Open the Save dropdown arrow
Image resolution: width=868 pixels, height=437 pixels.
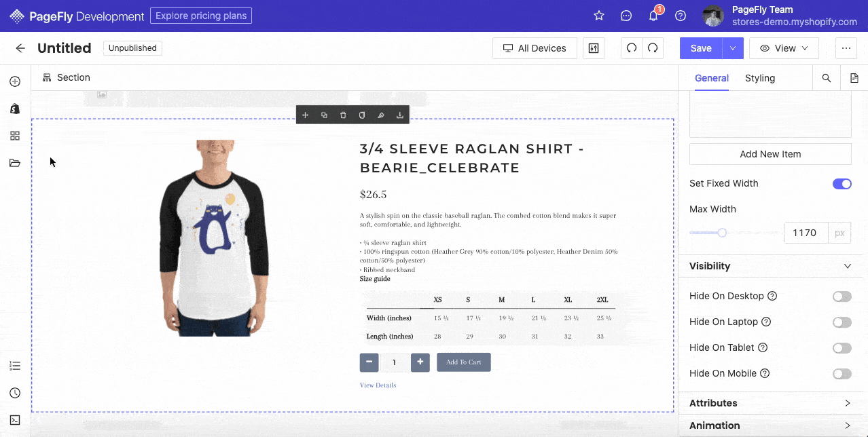pyautogui.click(x=733, y=48)
